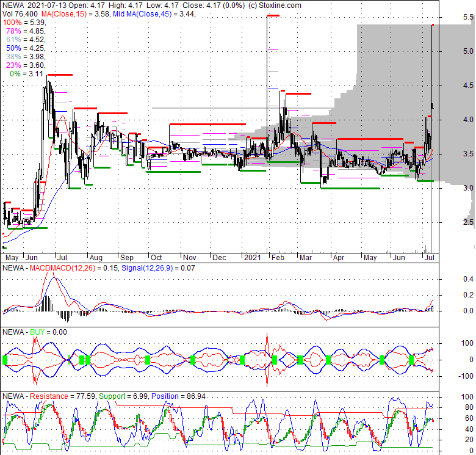Select the 'NEWA - BUY = 0.00' label
The image size is (476, 455).
[x=35, y=332]
